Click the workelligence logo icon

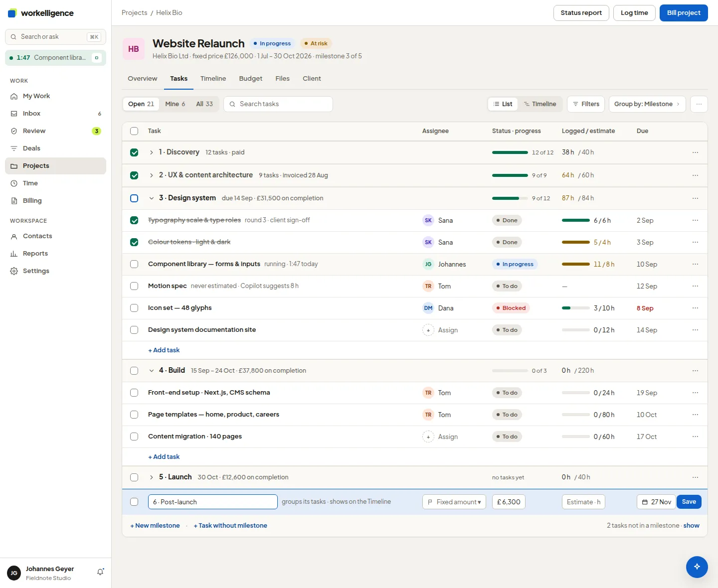coord(12,13)
